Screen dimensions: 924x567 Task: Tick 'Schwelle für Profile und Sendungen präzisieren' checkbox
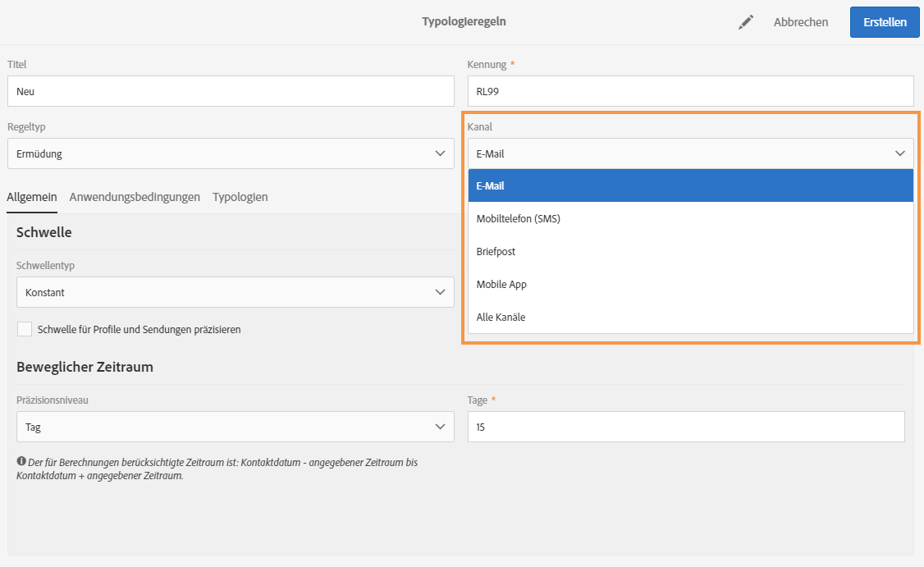(x=25, y=329)
